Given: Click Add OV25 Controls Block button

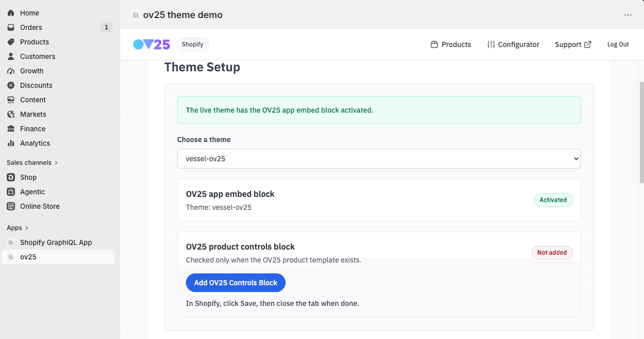Looking at the screenshot, I should point(235,283).
